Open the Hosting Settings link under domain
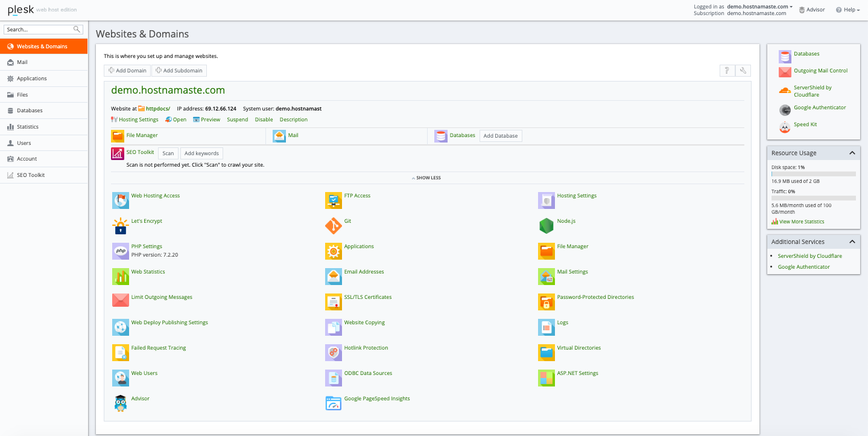The width and height of the screenshot is (868, 436). (138, 120)
